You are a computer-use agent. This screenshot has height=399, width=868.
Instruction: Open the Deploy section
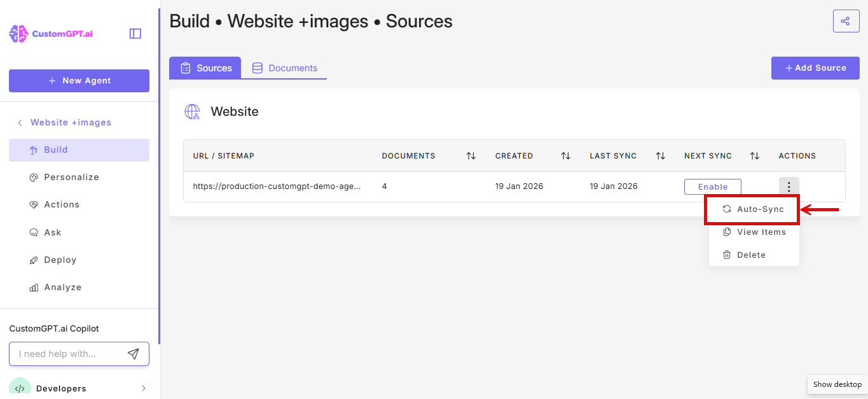79,260
